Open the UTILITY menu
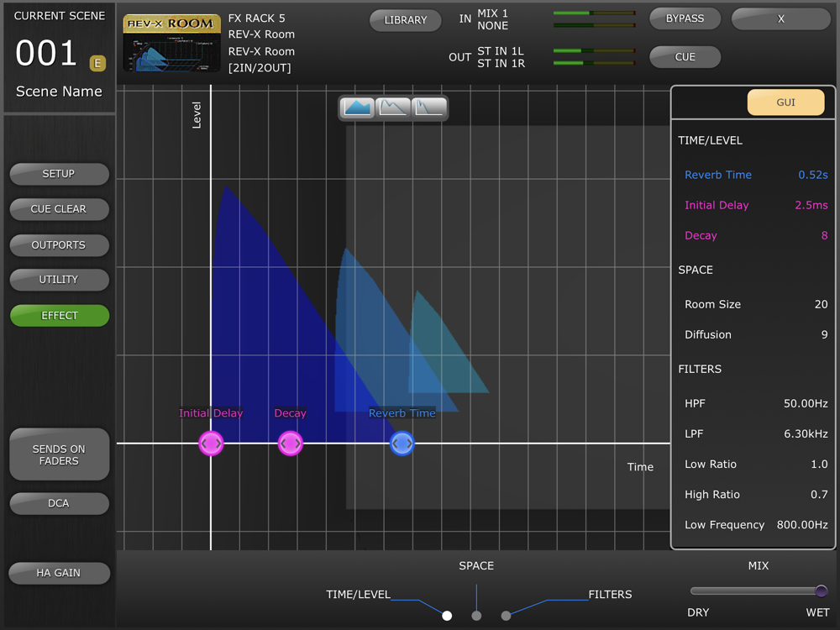 pos(59,280)
